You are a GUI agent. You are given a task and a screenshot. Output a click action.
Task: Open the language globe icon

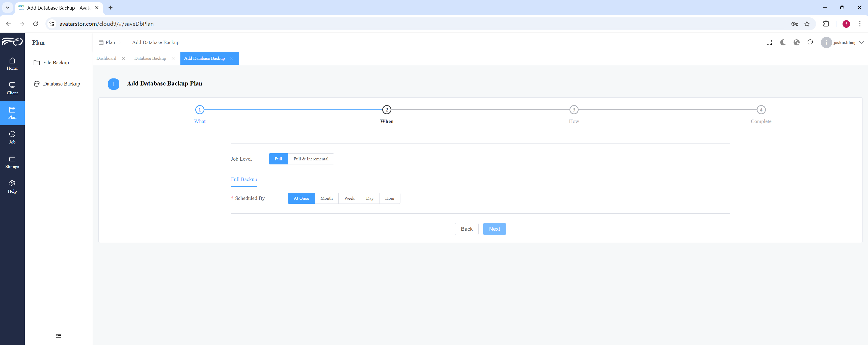pyautogui.click(x=797, y=42)
